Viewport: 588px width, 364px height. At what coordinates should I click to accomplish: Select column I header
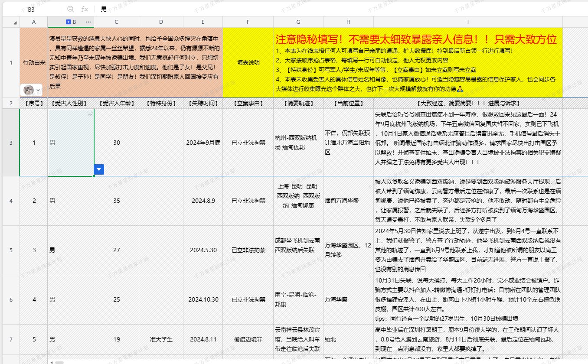[468, 22]
